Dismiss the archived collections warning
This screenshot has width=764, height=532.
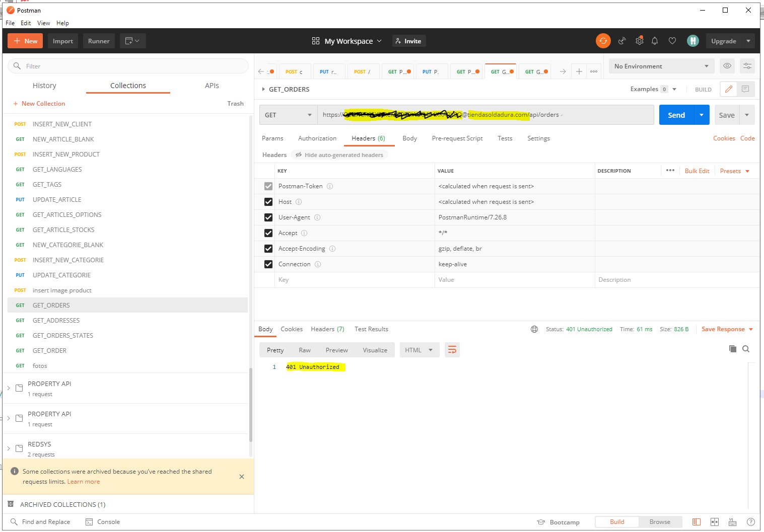tap(242, 477)
